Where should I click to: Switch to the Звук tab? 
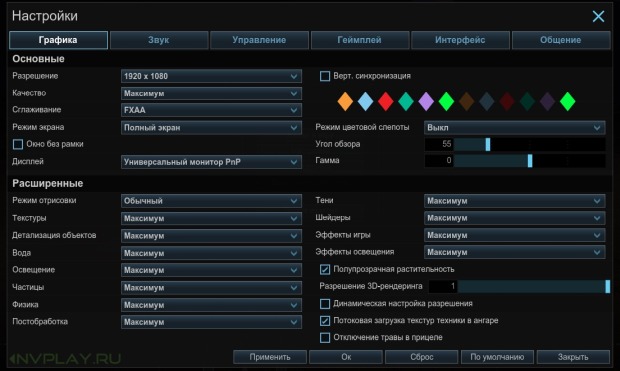coord(159,40)
